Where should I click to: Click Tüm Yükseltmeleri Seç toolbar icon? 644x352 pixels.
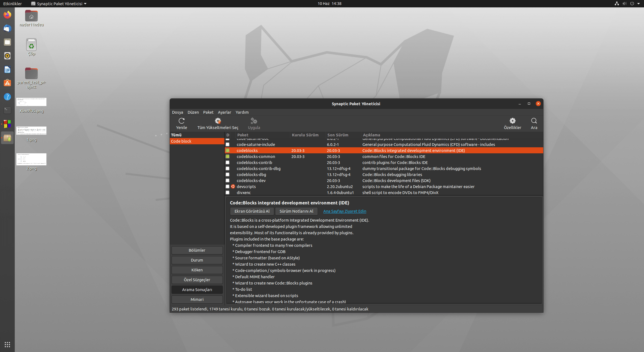[x=218, y=124]
